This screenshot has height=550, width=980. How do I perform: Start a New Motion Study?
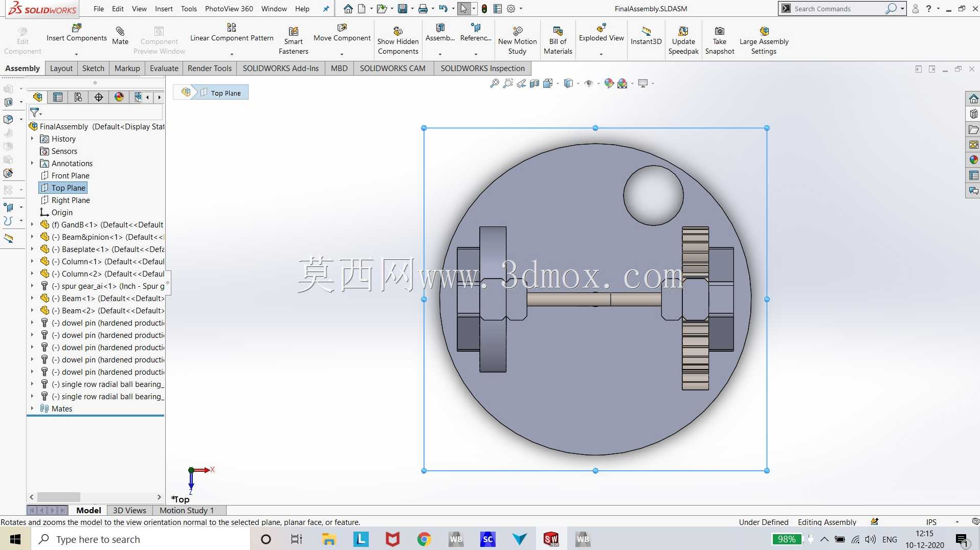(x=518, y=41)
